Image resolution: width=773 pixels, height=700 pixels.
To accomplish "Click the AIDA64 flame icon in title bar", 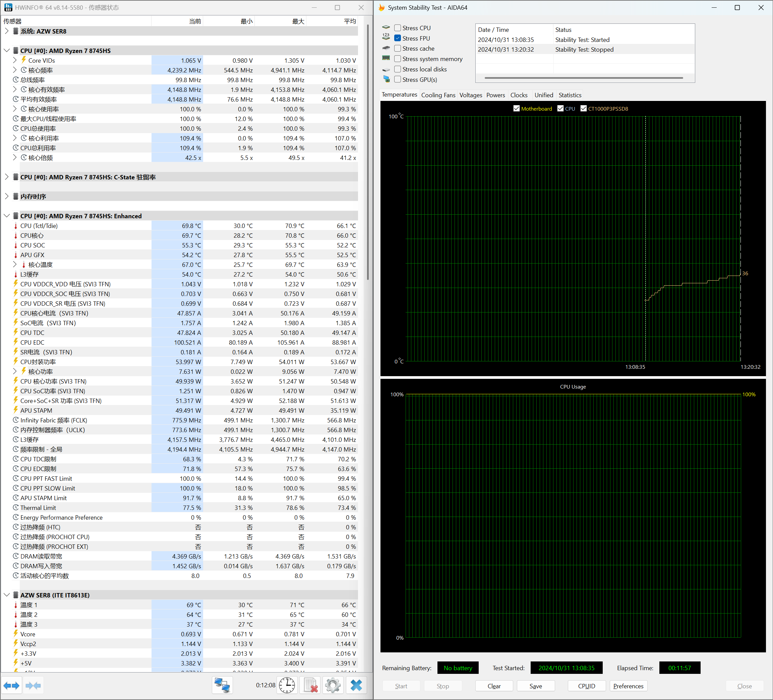I will (381, 8).
